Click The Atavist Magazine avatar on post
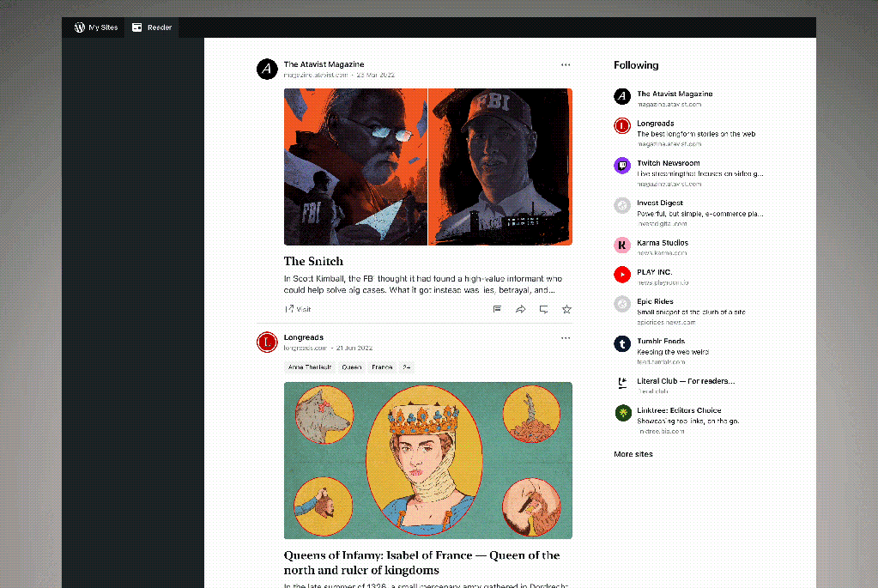The image size is (878, 588). tap(267, 69)
